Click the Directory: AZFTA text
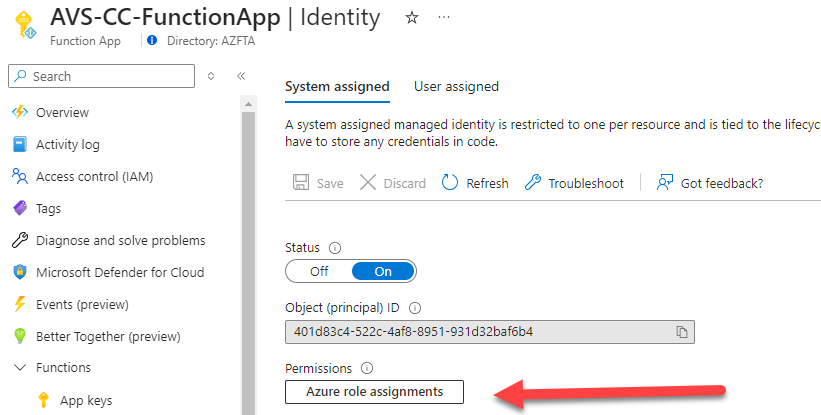This screenshot has height=415, width=821. [211, 41]
